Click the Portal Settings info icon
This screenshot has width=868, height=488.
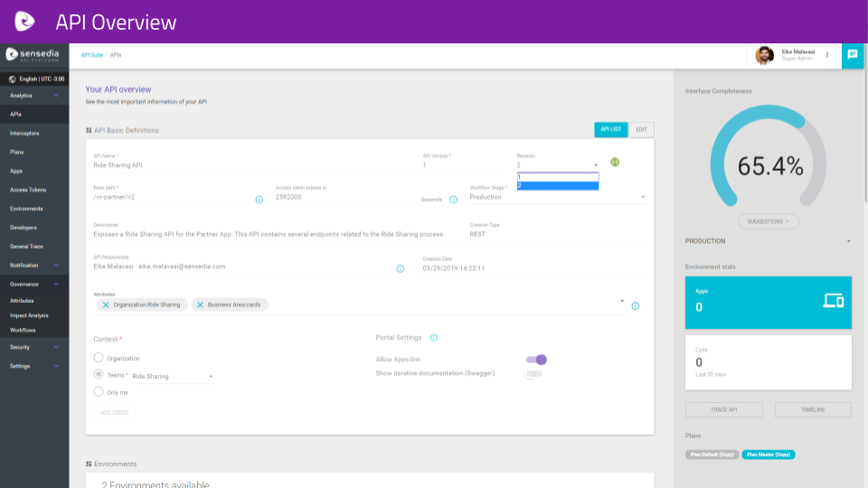(433, 337)
